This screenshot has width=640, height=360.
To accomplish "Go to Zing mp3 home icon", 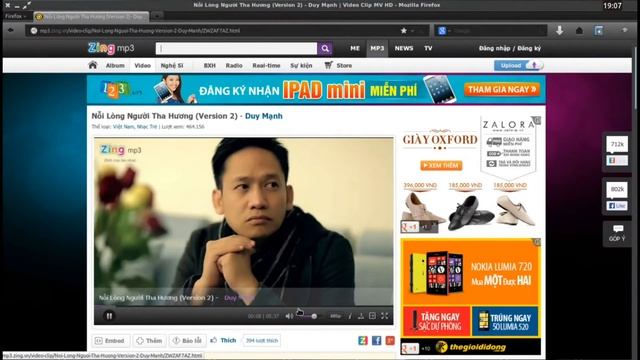I will click(x=93, y=65).
